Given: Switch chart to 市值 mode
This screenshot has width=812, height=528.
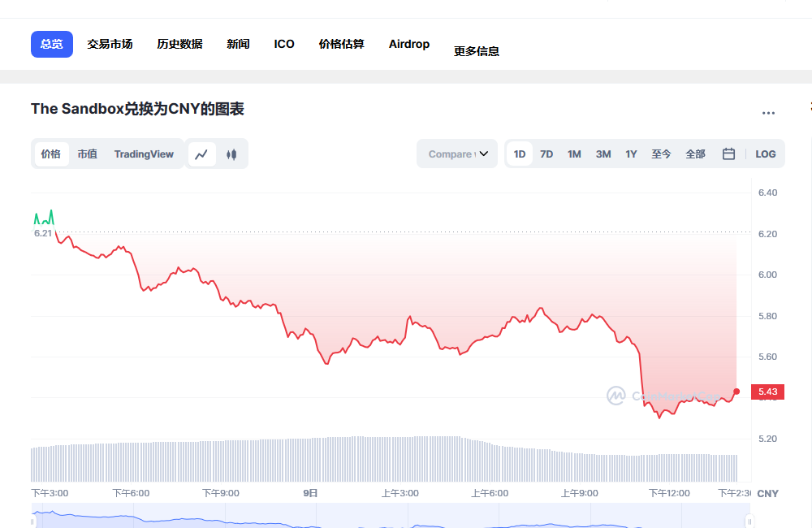Looking at the screenshot, I should [x=88, y=154].
